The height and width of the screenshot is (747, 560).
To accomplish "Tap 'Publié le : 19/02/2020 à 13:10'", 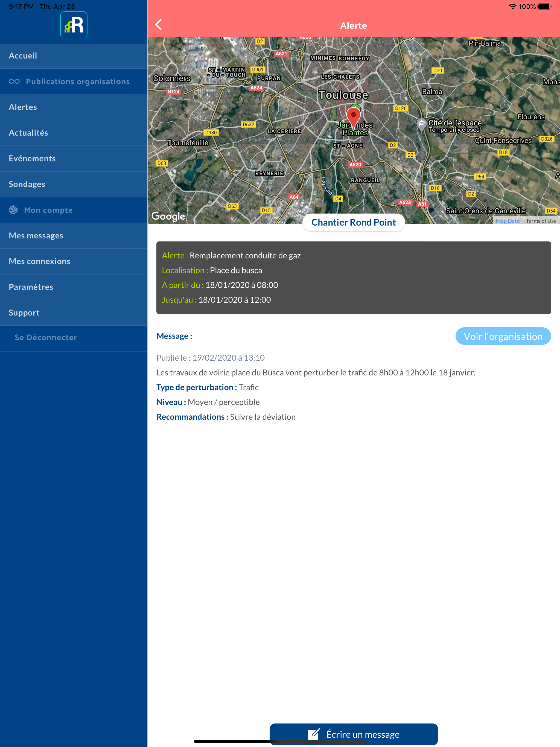I will click(211, 358).
